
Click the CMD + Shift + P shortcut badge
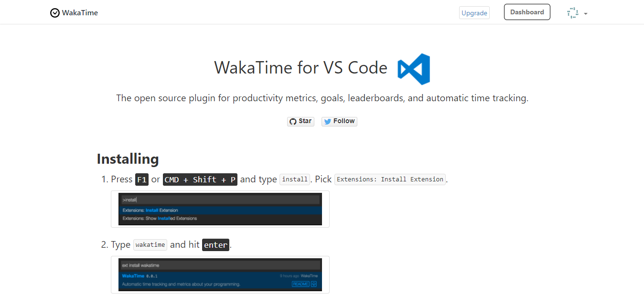(x=200, y=179)
